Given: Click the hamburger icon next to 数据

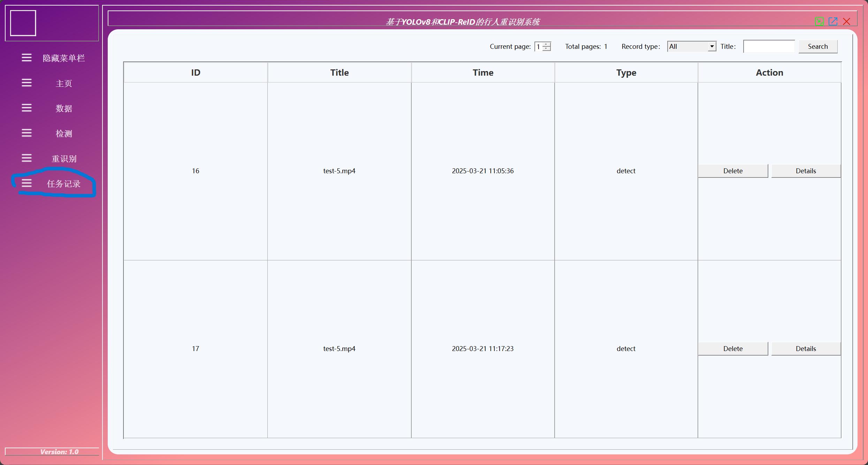Looking at the screenshot, I should pyautogui.click(x=26, y=108).
